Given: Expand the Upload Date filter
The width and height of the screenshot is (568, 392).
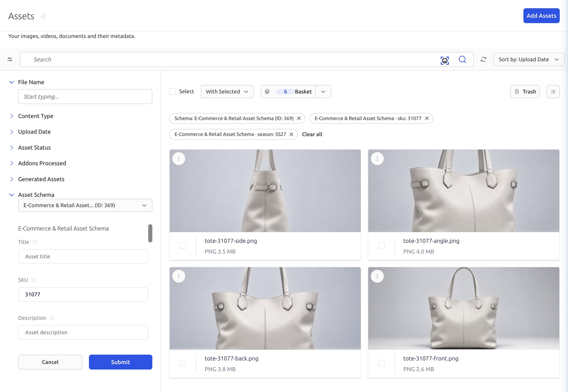Looking at the screenshot, I should click(x=12, y=132).
